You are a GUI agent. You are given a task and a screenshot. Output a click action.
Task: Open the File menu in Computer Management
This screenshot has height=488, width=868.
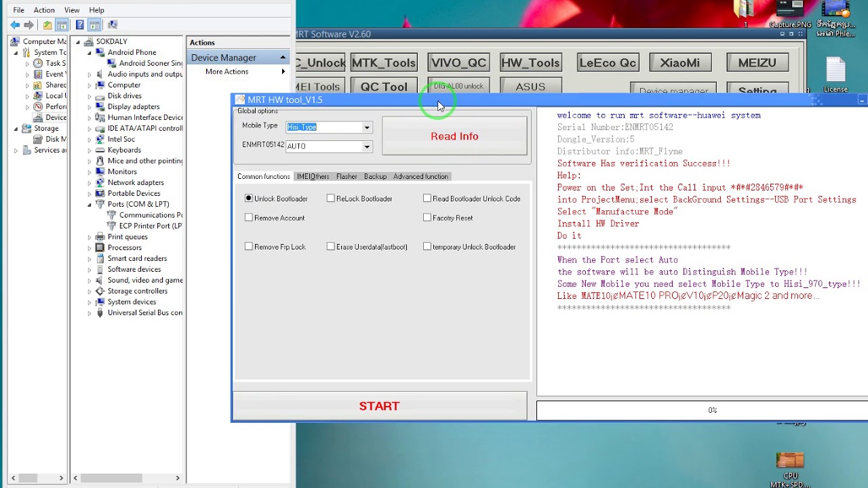pyautogui.click(x=18, y=10)
